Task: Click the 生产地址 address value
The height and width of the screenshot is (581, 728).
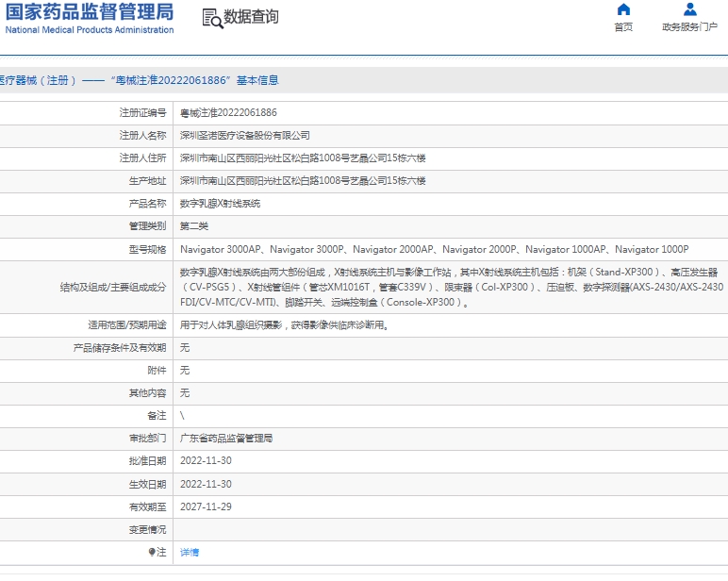Action: 303,181
